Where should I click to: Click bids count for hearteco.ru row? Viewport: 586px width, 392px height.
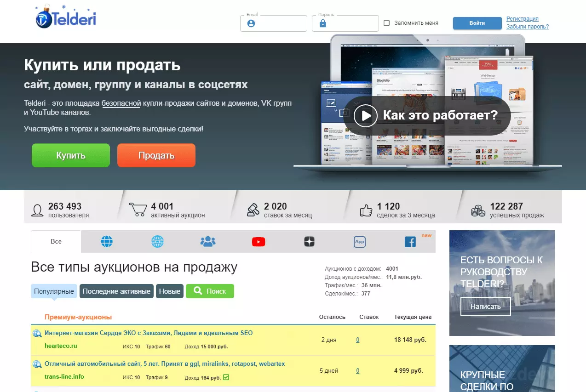coord(358,340)
